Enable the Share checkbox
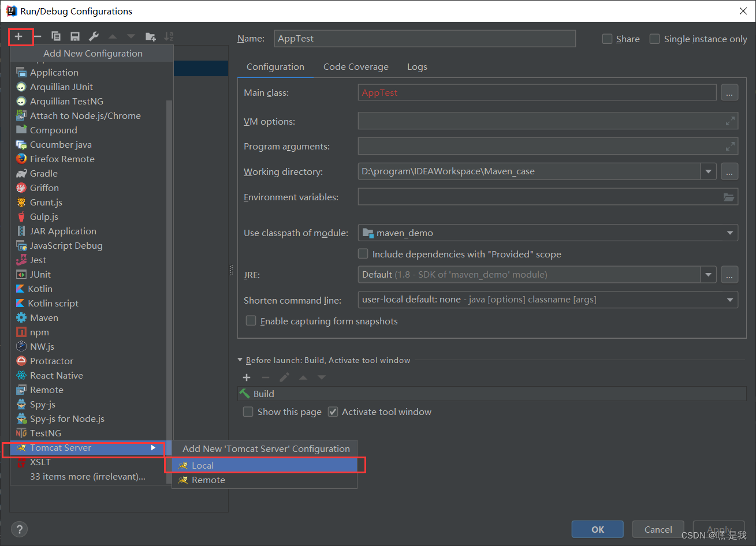 607,39
